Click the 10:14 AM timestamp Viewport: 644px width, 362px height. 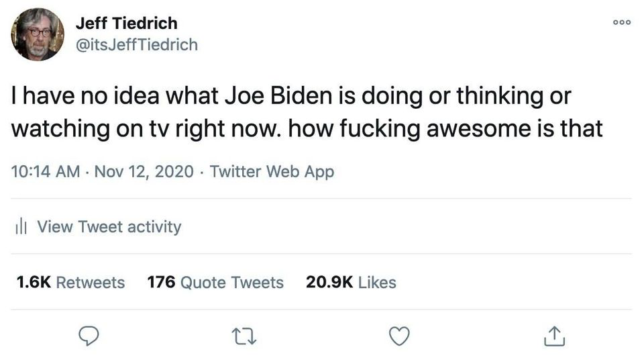46,172
